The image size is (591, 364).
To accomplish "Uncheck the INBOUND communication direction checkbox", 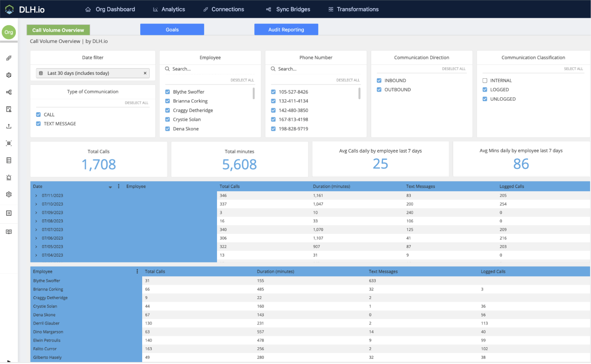I will pos(379,80).
